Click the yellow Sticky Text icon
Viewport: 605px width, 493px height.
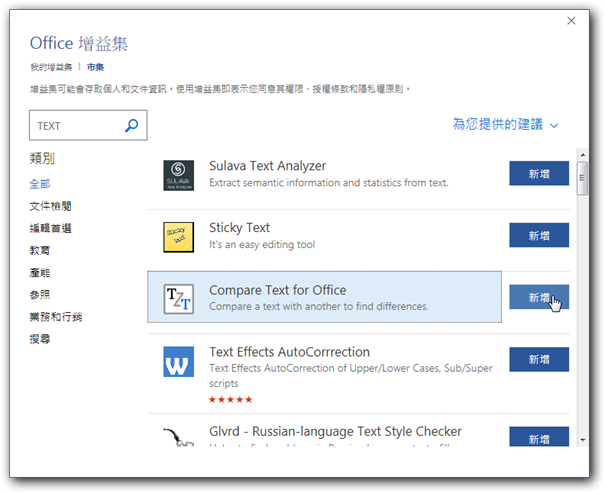point(178,237)
